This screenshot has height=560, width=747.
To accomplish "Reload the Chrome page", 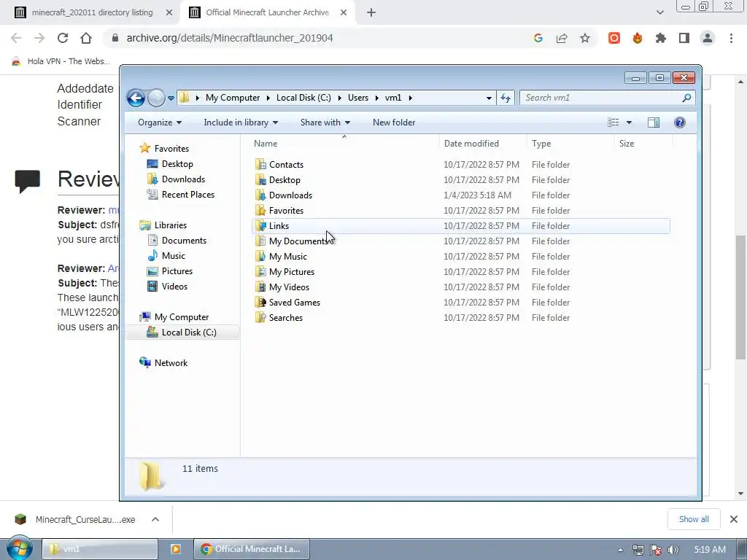I will (63, 38).
